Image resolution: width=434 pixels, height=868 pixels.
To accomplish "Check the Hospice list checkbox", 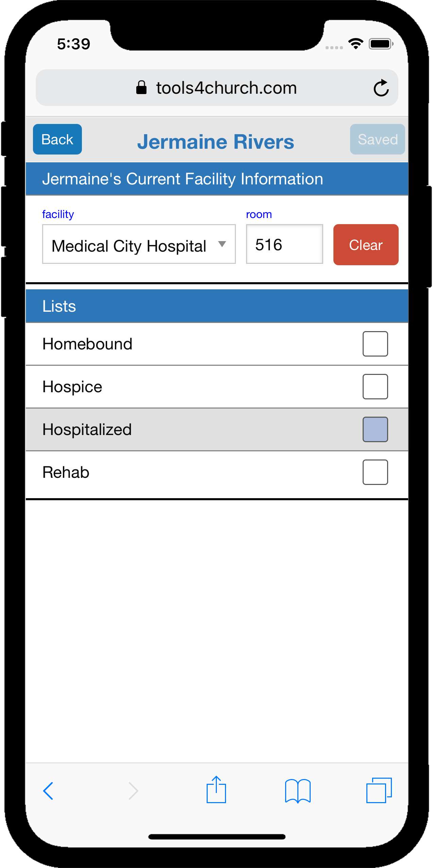I will point(375,387).
